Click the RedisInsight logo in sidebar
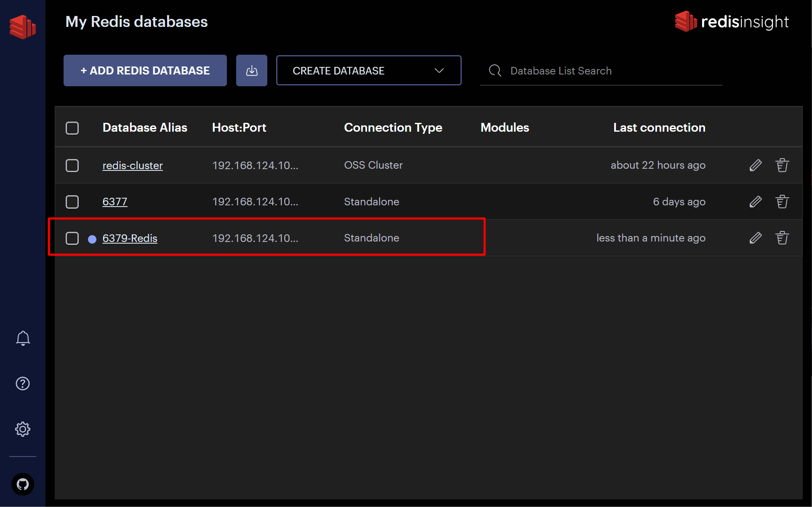Screen dimensions: 812x507 point(23,27)
